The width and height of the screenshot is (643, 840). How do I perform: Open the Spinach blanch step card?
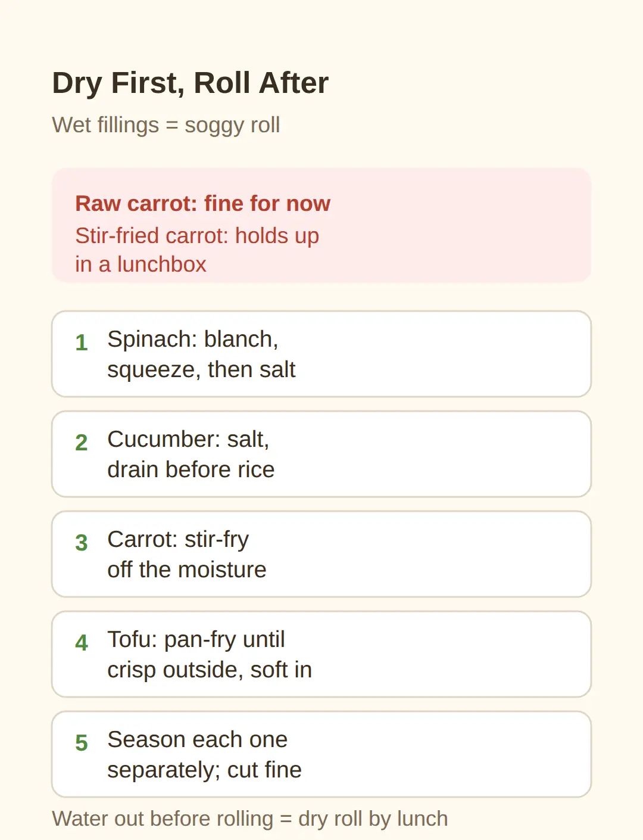(321, 354)
